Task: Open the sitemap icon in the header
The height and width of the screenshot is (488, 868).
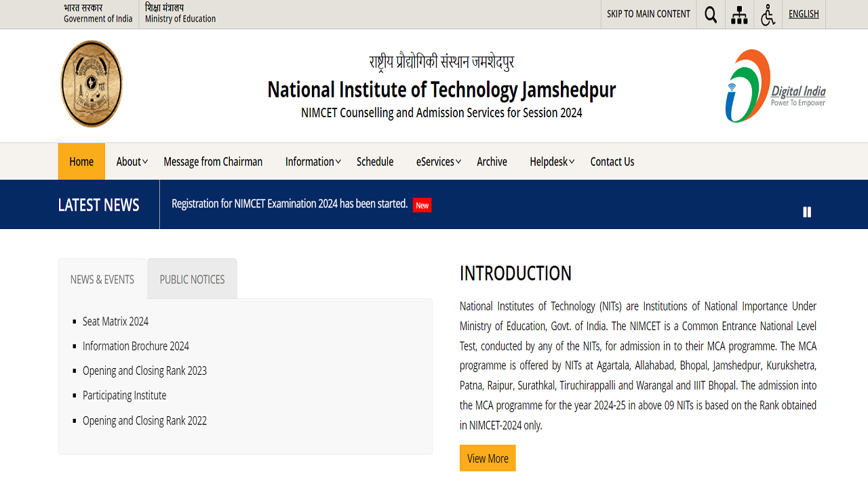Action: [x=738, y=14]
